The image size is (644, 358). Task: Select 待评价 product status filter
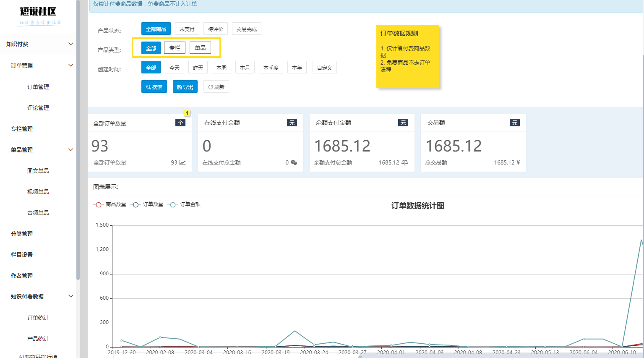pos(216,29)
